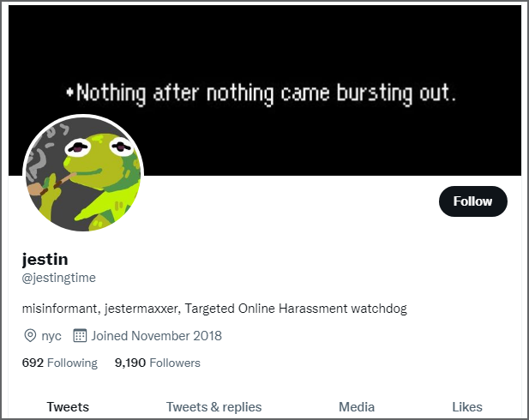529x420 pixels.
Task: Click the @jestingtime handle
Action: click(x=58, y=278)
